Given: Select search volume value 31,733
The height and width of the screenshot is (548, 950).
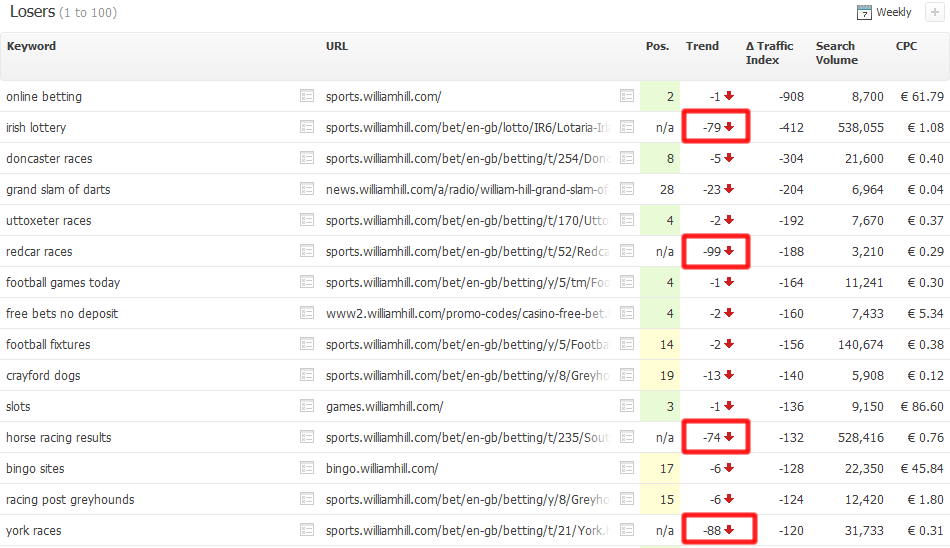Looking at the screenshot, I should pyautogui.click(x=864, y=530).
